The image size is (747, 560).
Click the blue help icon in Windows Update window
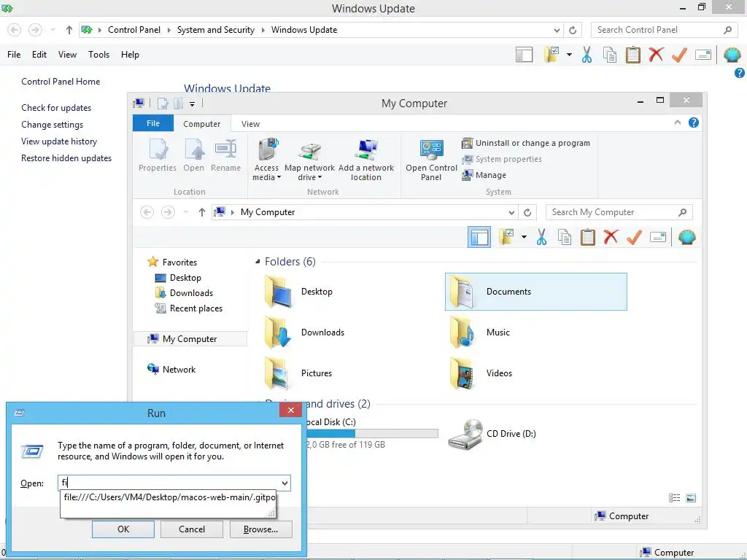pos(740,73)
